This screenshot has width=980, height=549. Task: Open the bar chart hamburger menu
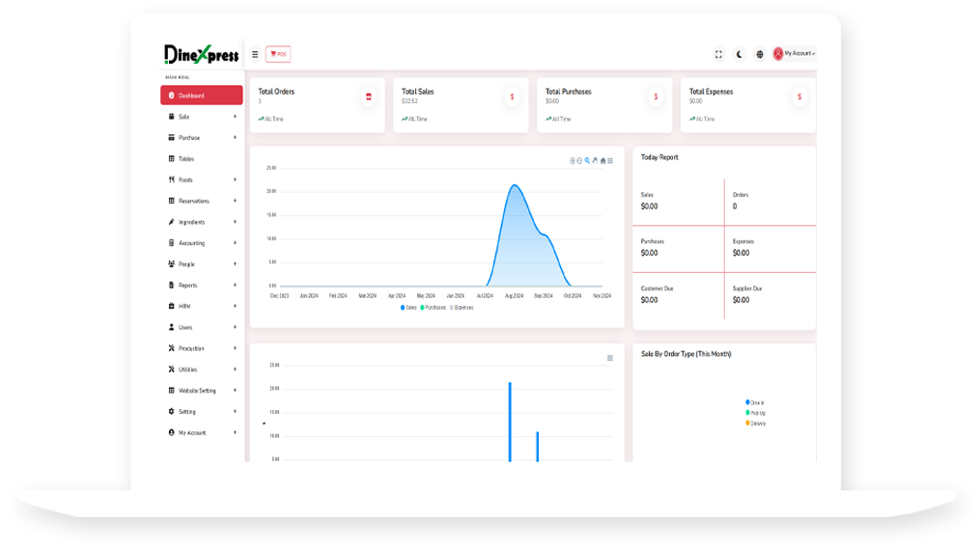coord(609,358)
